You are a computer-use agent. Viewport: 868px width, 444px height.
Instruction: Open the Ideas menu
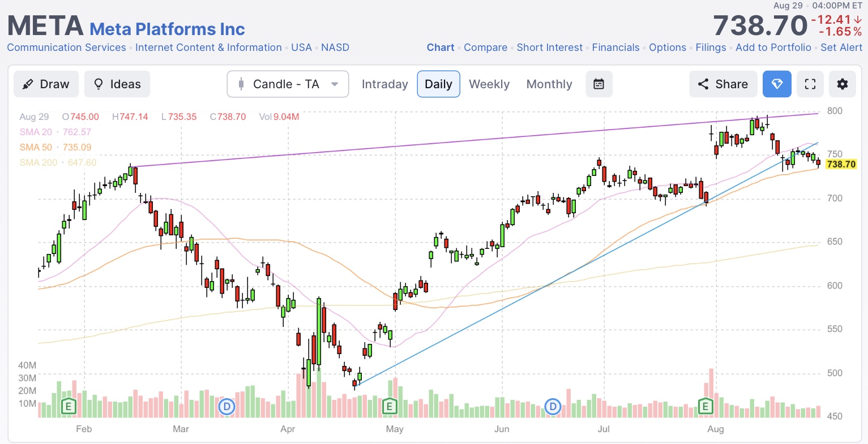[117, 84]
